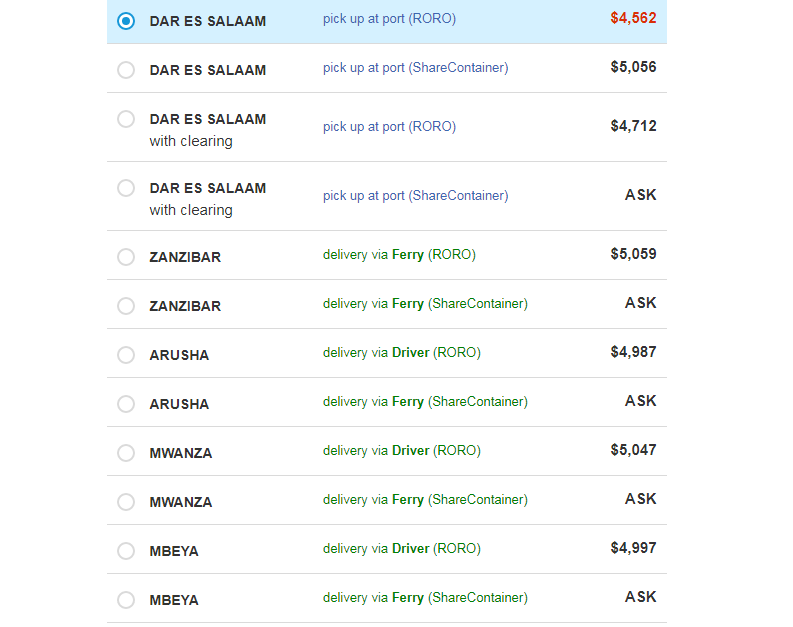Click Mbeya delivery via Driver (RORO) text
This screenshot has height=627, width=793.
point(401,549)
